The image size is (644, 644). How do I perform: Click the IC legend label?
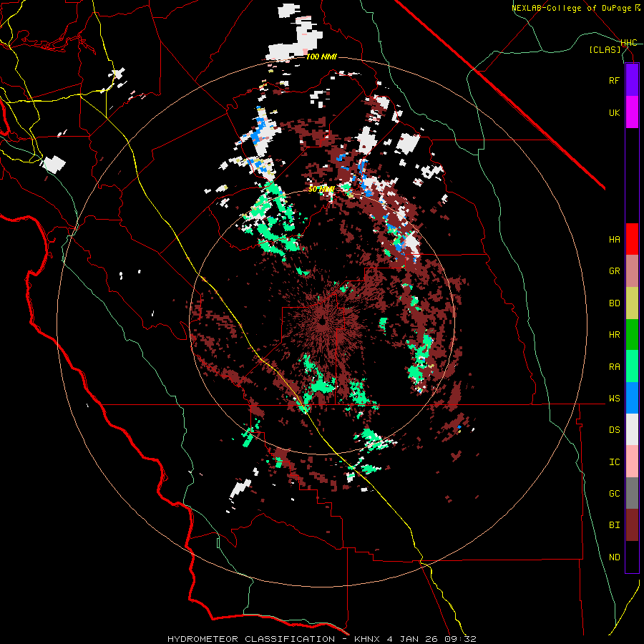point(614,462)
